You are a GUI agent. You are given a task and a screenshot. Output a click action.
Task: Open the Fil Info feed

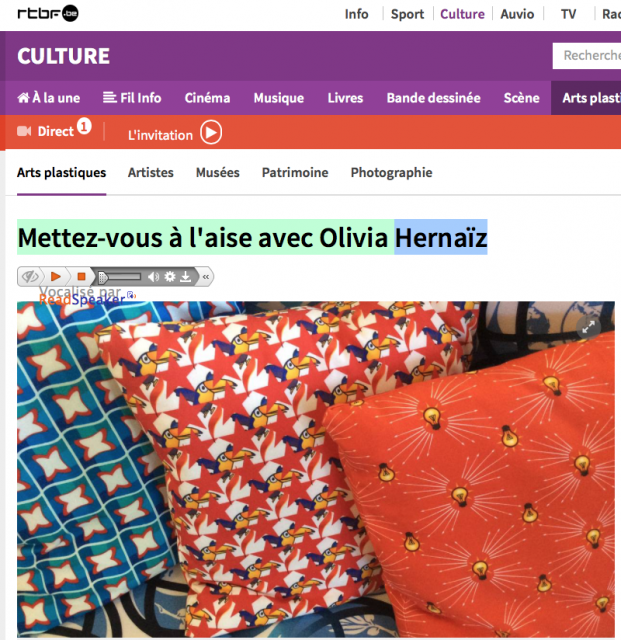point(132,98)
